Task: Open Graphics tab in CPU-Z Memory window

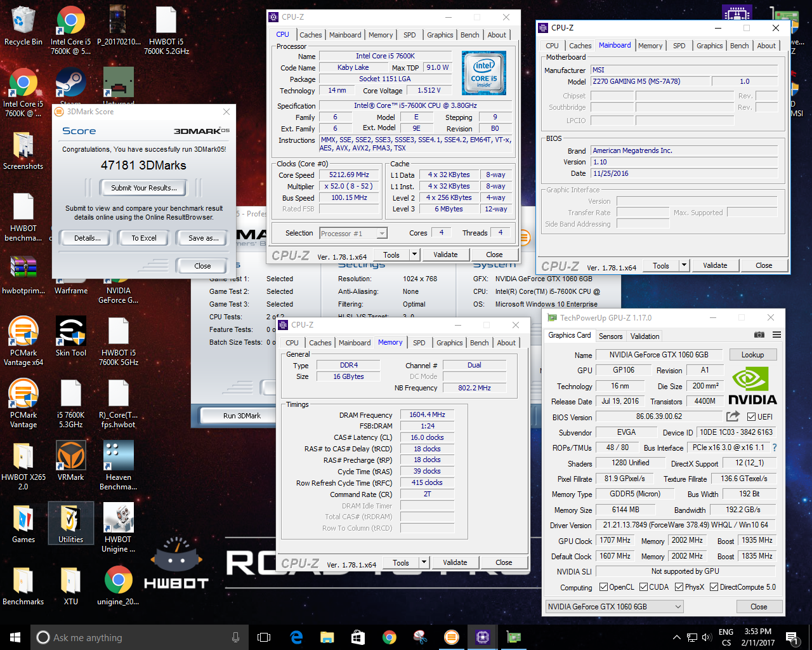Action: coord(450,343)
